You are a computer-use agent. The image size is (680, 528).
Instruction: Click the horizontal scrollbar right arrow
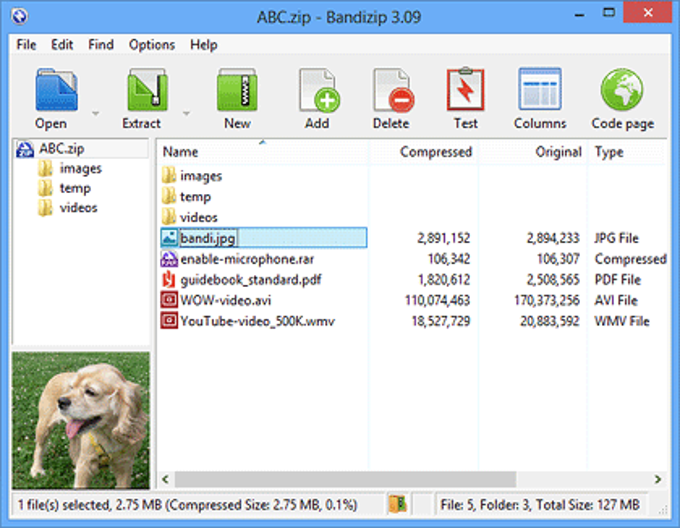[658, 479]
